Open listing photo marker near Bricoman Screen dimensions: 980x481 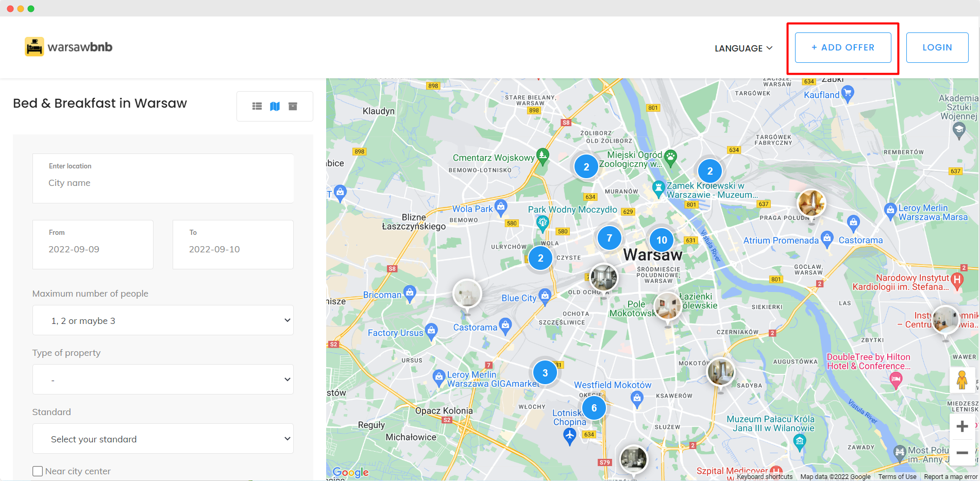point(467,295)
